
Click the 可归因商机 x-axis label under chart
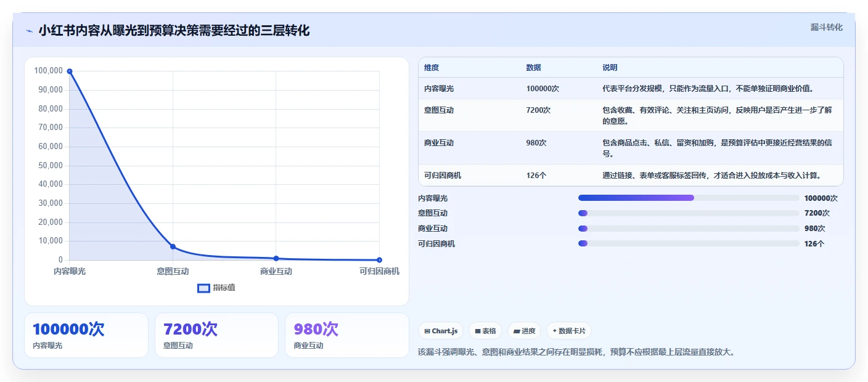coord(379,271)
